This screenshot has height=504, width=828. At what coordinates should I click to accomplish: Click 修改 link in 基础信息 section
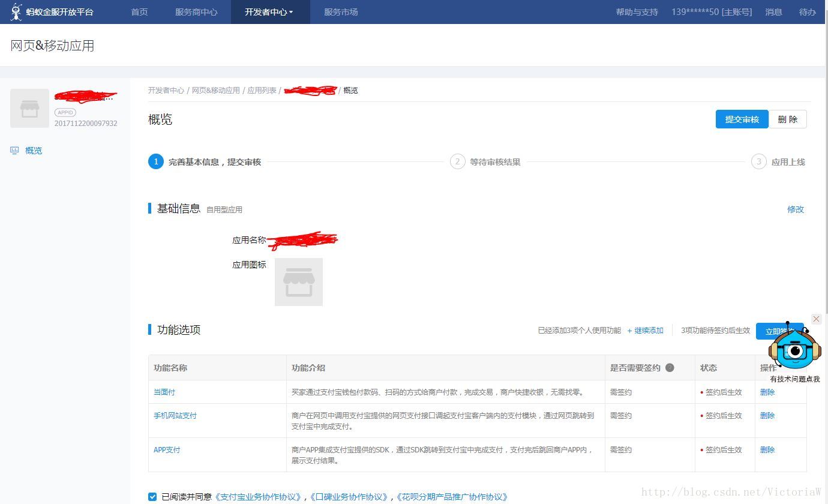pos(796,209)
